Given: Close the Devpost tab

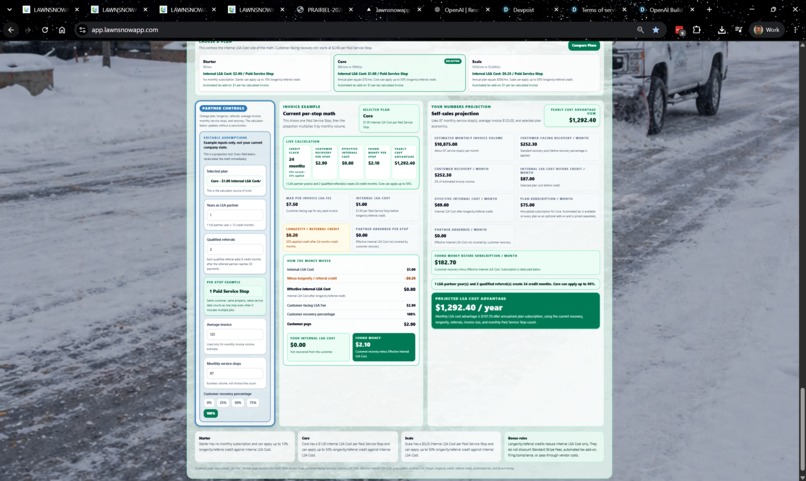Looking at the screenshot, I should [x=556, y=9].
